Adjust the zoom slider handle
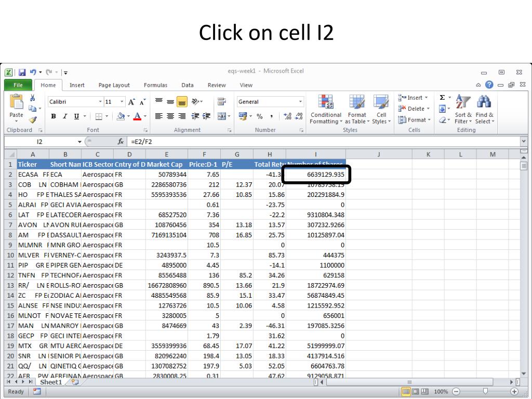The height and width of the screenshot is (399, 532). click(x=485, y=391)
